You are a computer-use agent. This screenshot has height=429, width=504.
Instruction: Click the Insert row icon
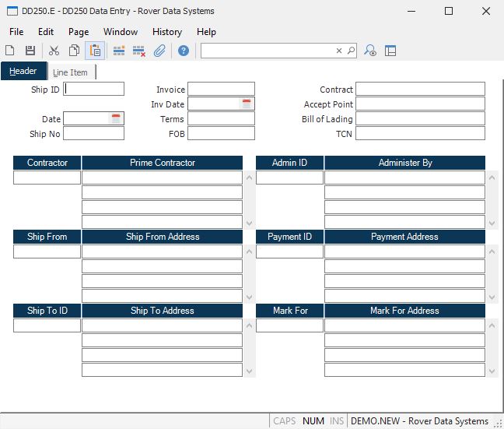[x=119, y=51]
